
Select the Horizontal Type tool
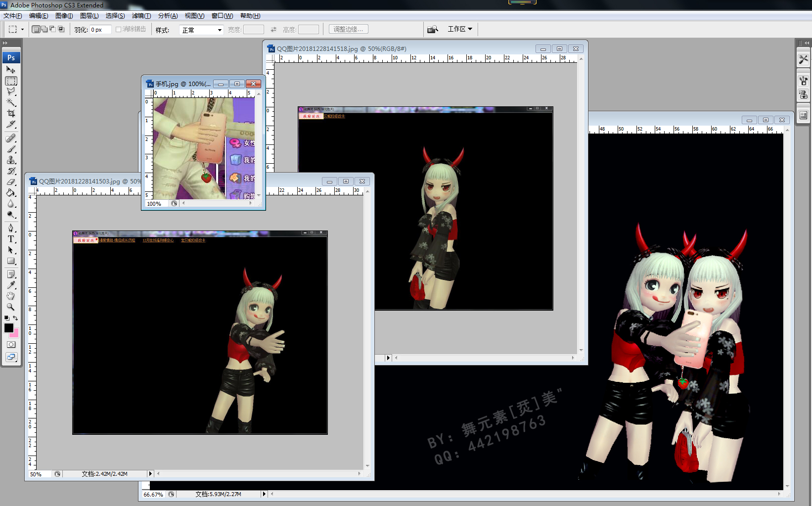click(x=11, y=238)
